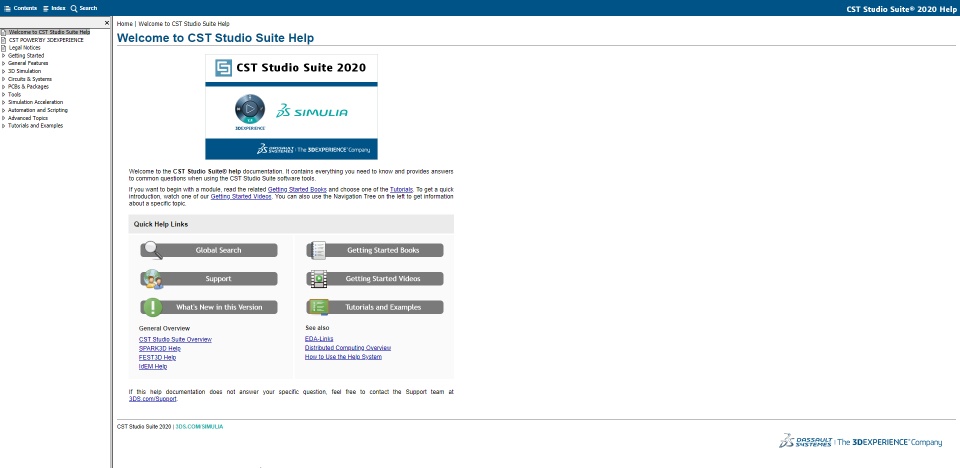The height and width of the screenshot is (468, 960).
Task: Open How to Use the Help System link
Action: (343, 357)
